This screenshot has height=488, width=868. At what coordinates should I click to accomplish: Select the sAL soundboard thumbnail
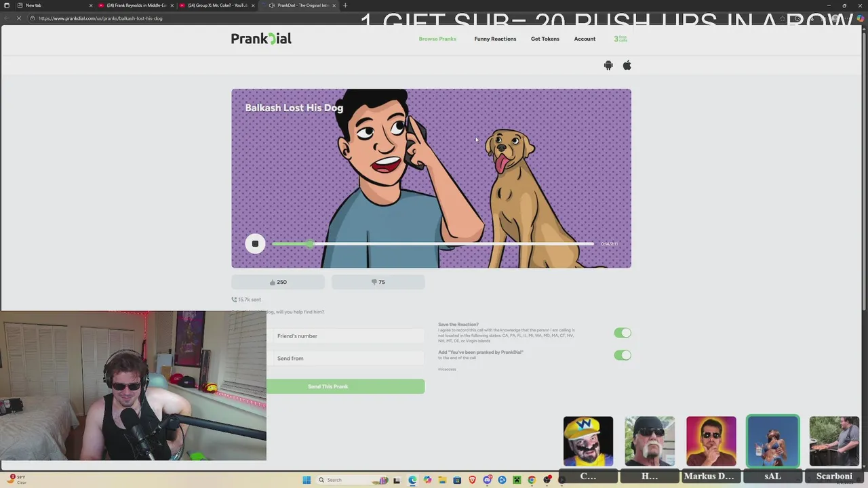[x=773, y=441]
